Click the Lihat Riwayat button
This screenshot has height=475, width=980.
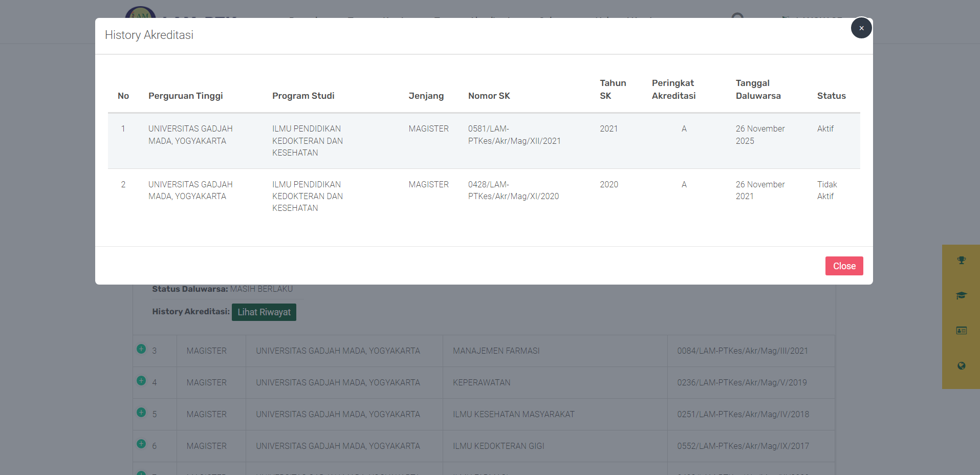click(264, 312)
